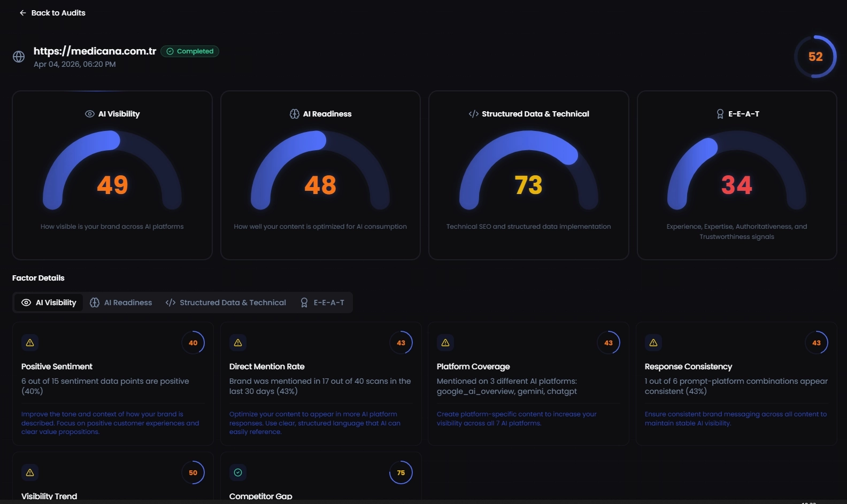Click the brain icon on AI Readiness tab

tap(95, 303)
